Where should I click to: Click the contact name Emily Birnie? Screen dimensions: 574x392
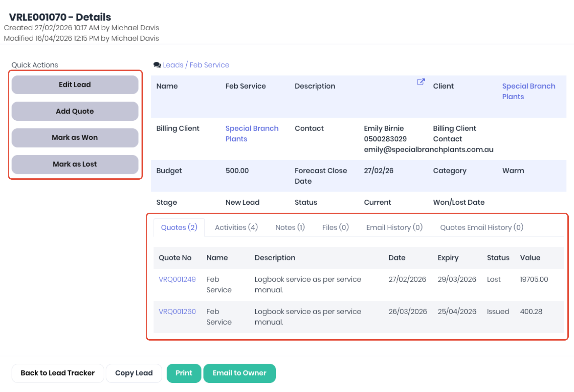384,128
